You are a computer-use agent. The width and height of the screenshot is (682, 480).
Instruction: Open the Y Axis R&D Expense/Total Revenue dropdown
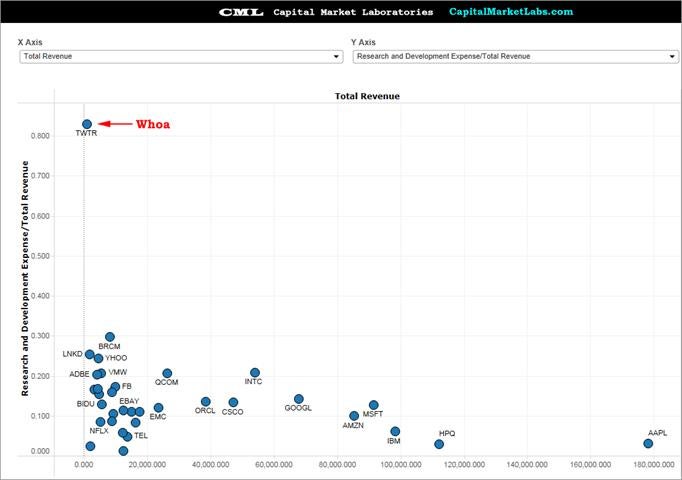pos(515,57)
